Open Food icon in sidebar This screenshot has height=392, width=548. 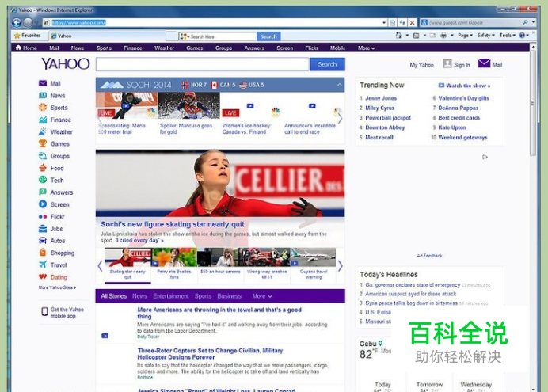pos(43,168)
